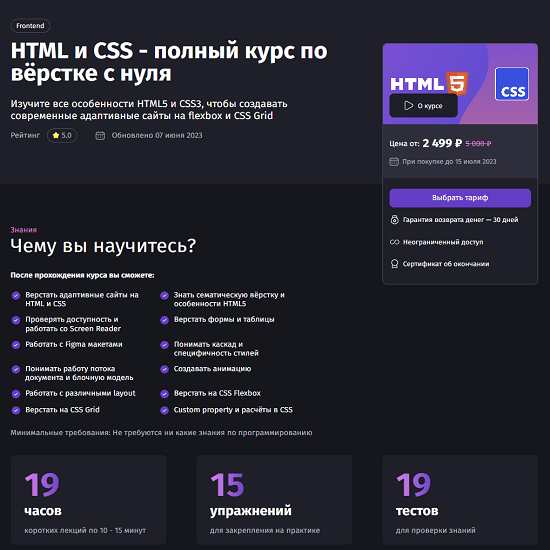Click checkmark beside 'Создавать анимацию'
Viewport: 550px width, 550px height.
[x=165, y=369]
